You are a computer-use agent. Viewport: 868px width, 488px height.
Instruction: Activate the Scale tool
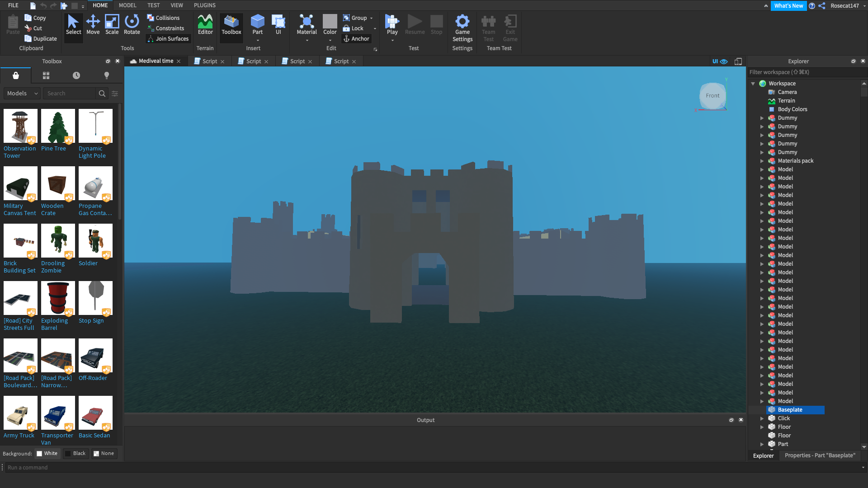coord(112,25)
